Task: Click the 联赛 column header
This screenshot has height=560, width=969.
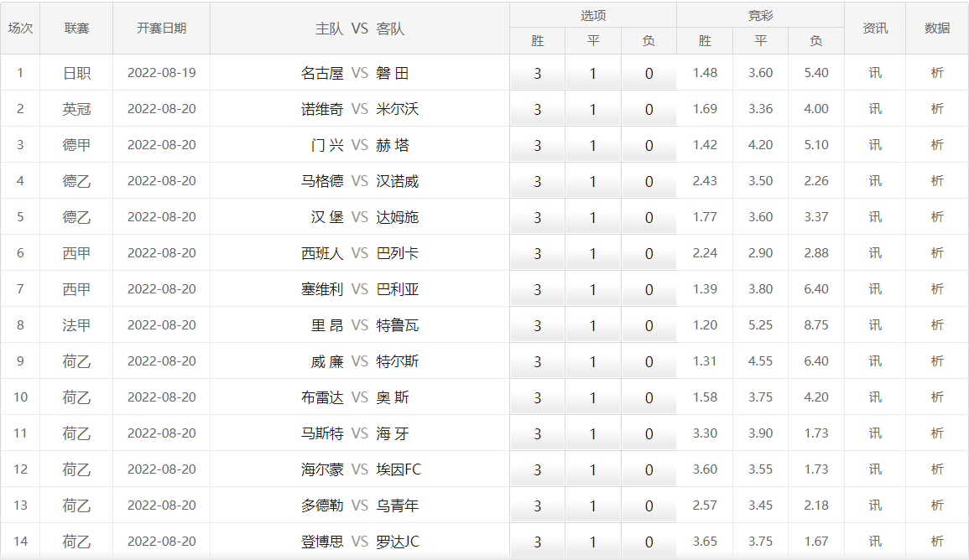Action: coord(76,29)
